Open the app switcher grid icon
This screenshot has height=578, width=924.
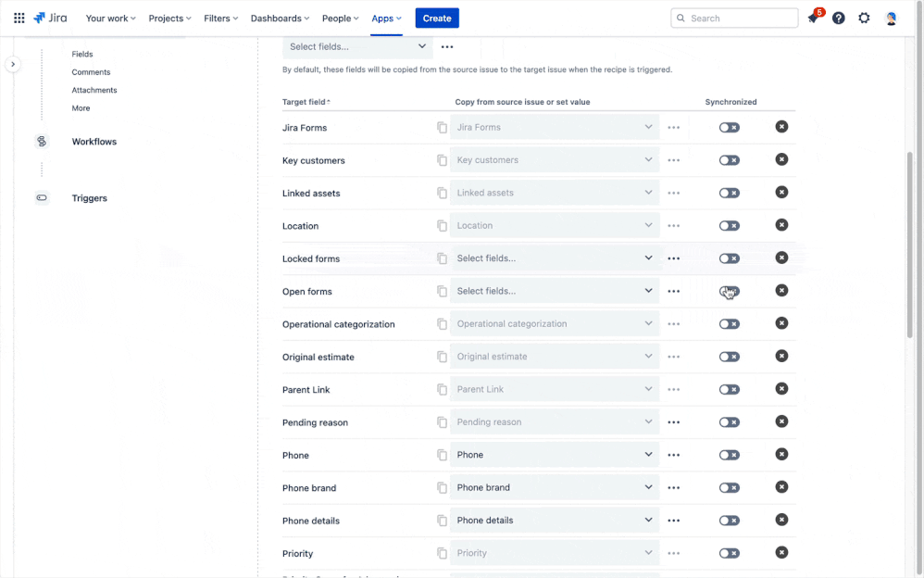coord(19,18)
